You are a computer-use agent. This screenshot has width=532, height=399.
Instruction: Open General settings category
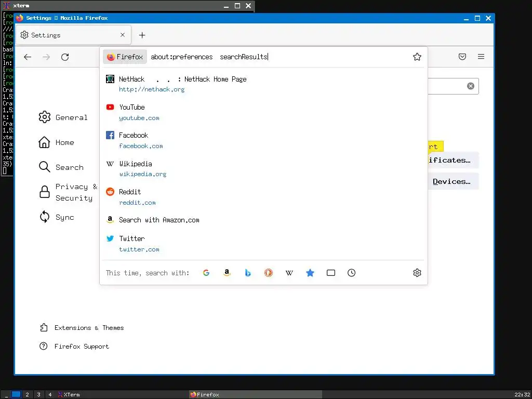click(x=63, y=117)
